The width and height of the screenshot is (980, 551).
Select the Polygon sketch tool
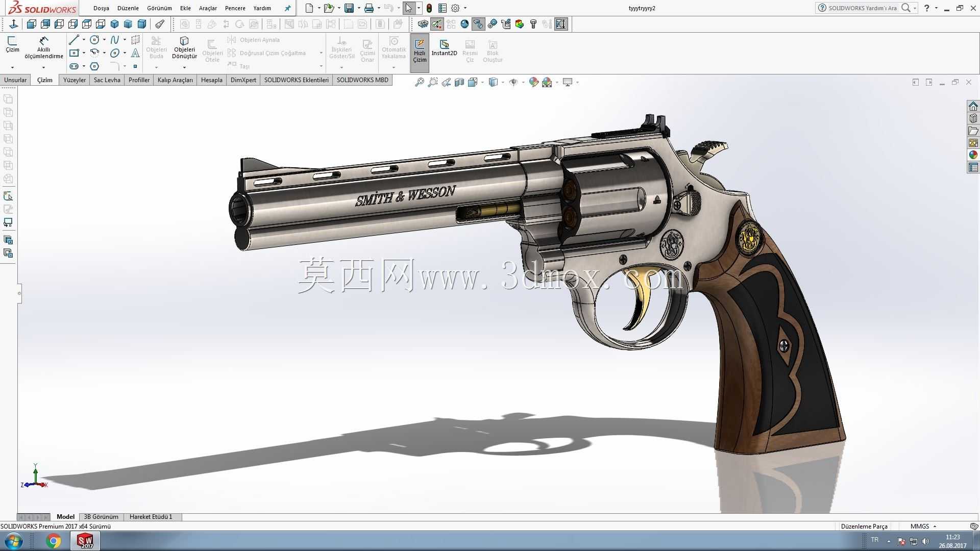(x=94, y=66)
